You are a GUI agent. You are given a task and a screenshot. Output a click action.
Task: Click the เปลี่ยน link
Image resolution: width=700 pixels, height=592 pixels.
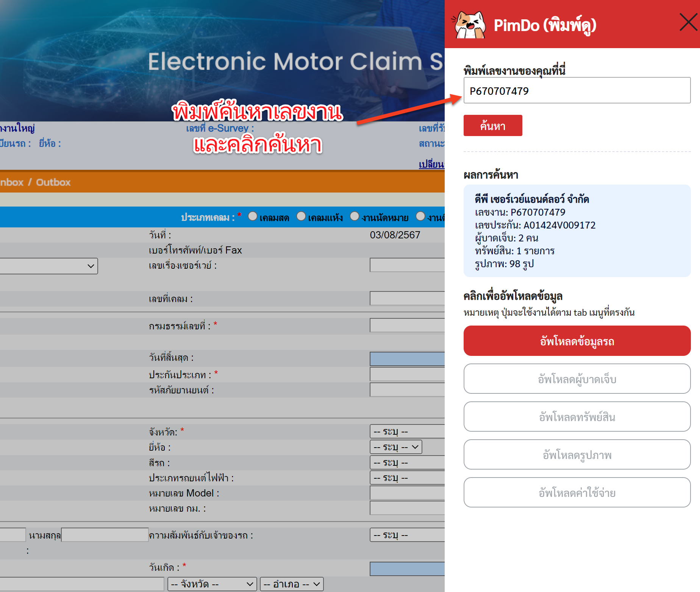pos(431,164)
